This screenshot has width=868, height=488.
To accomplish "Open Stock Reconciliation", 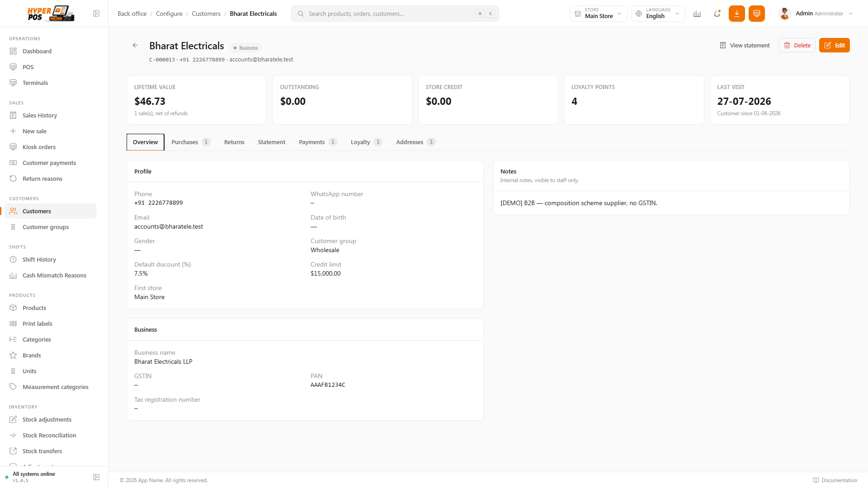I will pos(51,435).
